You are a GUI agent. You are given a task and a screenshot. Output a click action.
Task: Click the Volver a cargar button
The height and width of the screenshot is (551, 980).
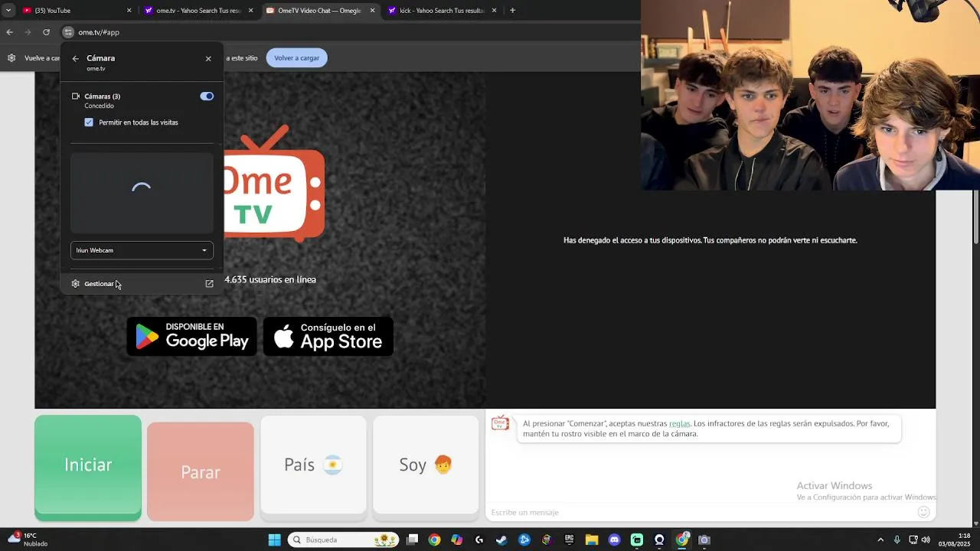pos(296,58)
